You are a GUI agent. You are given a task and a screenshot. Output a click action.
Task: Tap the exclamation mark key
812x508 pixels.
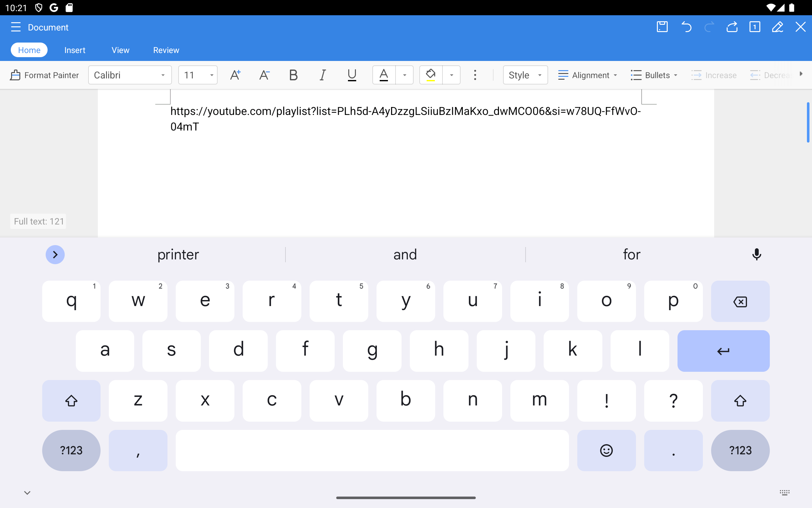pyautogui.click(x=606, y=400)
